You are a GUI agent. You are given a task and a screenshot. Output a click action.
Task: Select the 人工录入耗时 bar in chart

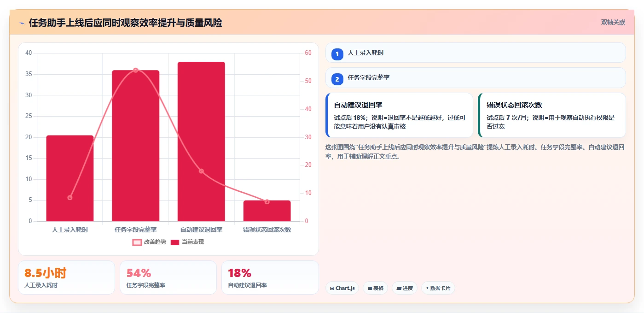(70, 178)
